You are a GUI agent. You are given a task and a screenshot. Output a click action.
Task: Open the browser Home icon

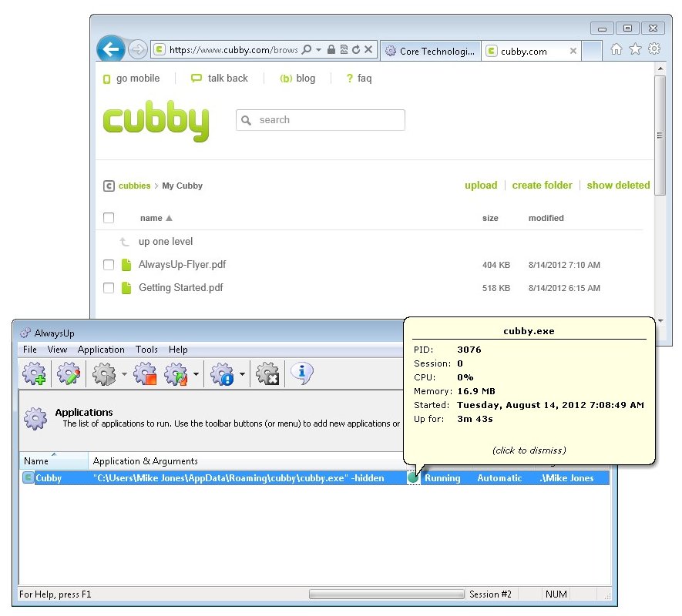[616, 49]
